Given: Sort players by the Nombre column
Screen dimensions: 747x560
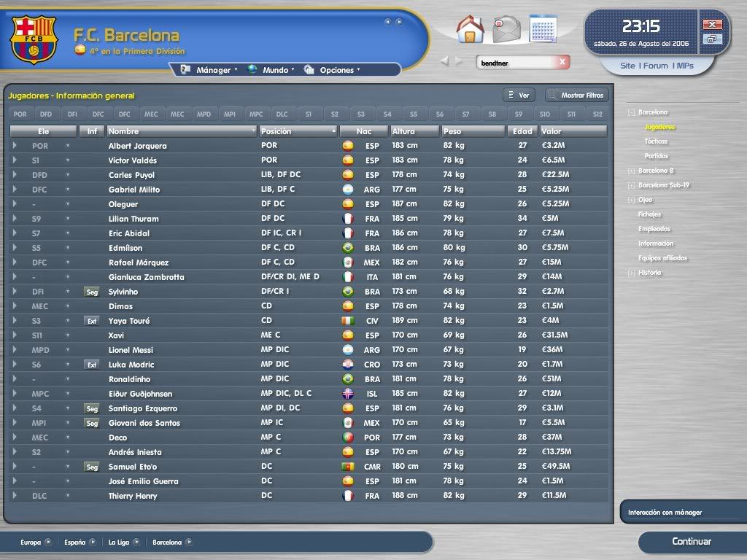Looking at the screenshot, I should (182, 131).
